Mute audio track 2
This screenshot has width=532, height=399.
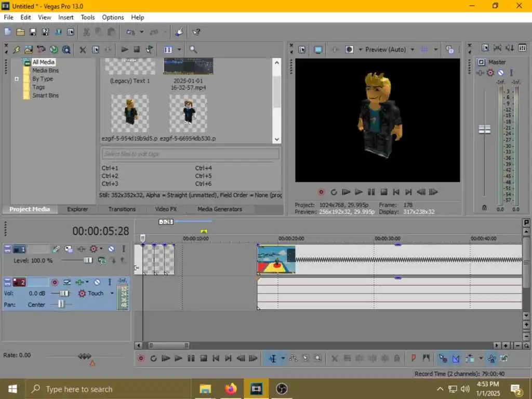tap(97, 282)
